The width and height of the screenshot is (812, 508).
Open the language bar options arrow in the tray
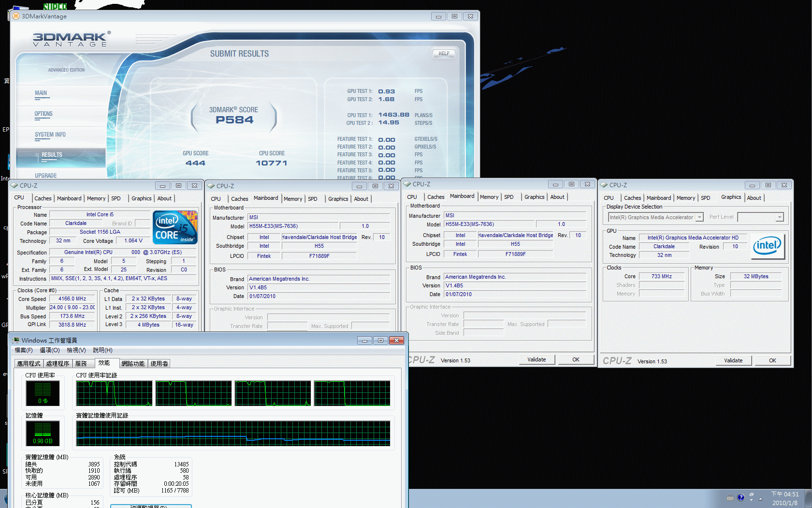[751, 500]
